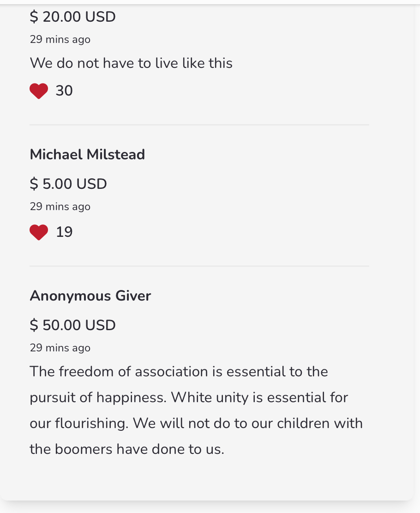This screenshot has width=420, height=513.
Task: Click the timestamp under the $50.00 donation
Action: click(60, 348)
